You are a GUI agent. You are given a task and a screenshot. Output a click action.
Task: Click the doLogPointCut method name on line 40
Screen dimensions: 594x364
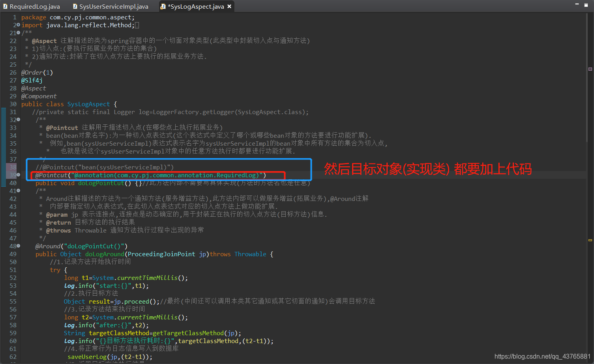tap(101, 183)
